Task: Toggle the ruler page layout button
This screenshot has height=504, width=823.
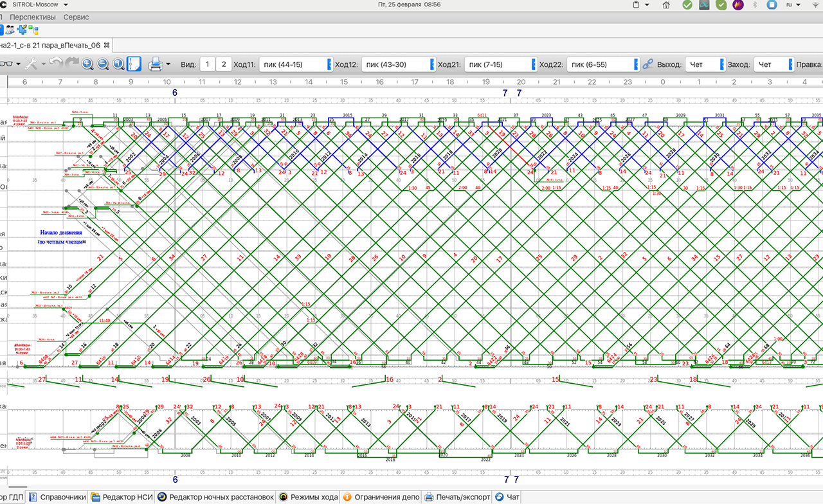Action: pos(134,64)
